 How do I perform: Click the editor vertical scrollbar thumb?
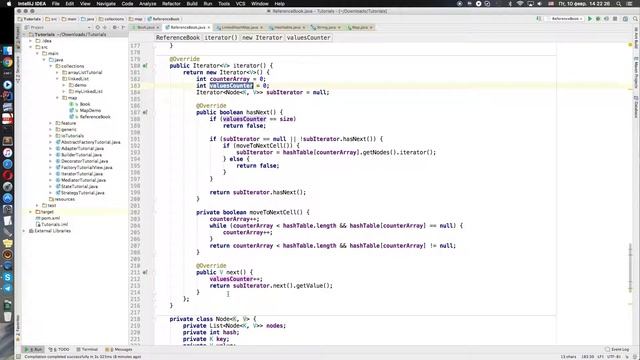[630, 269]
